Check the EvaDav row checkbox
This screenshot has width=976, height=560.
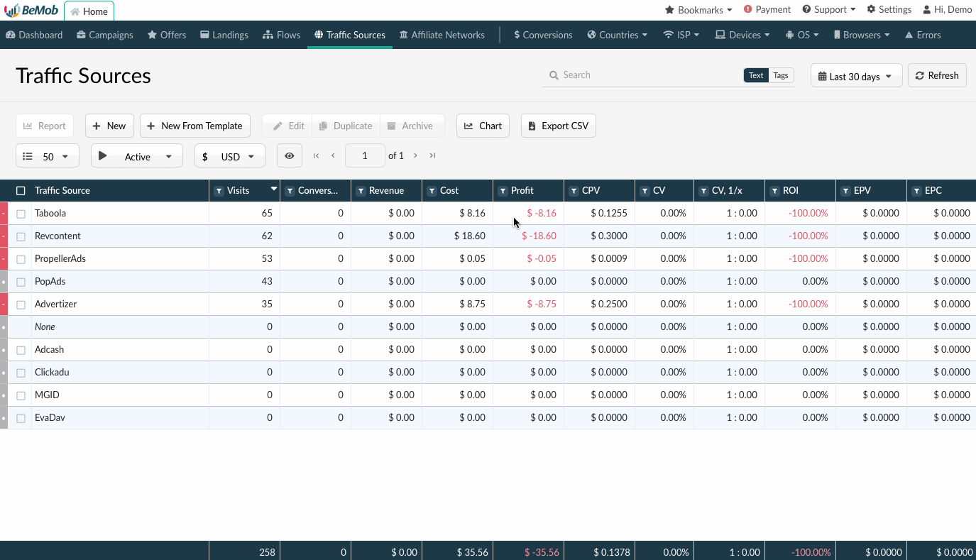tap(21, 418)
